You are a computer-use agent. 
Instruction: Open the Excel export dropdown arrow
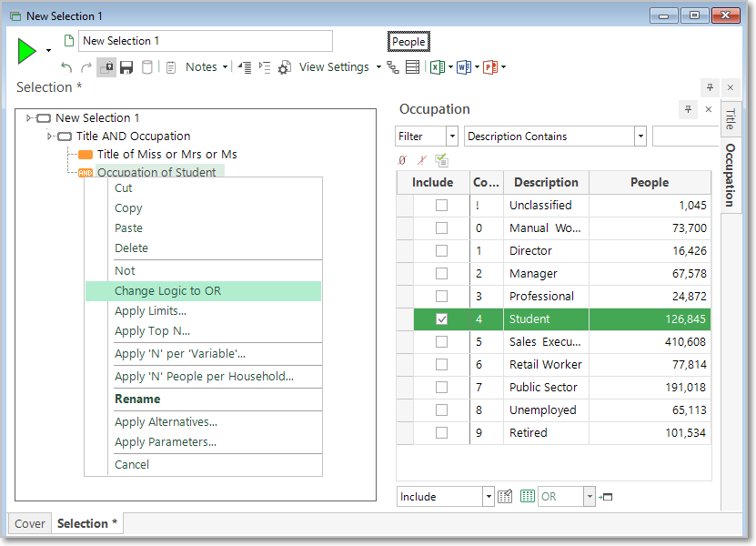(450, 67)
